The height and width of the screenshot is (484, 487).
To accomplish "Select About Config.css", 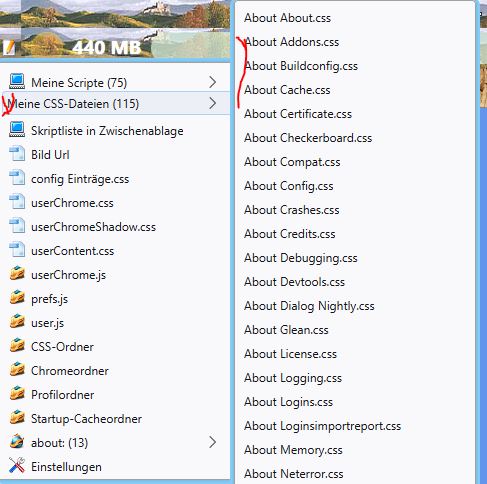I will pos(355,186).
